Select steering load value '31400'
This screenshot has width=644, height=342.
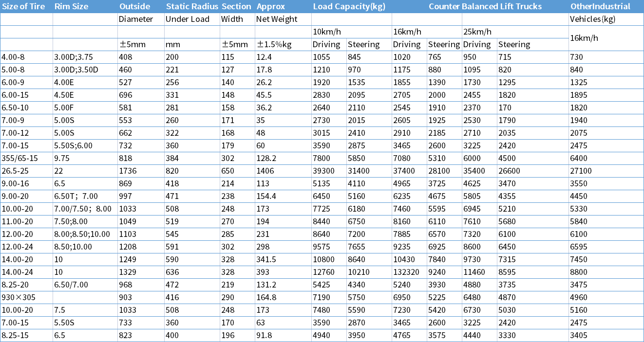359,171
